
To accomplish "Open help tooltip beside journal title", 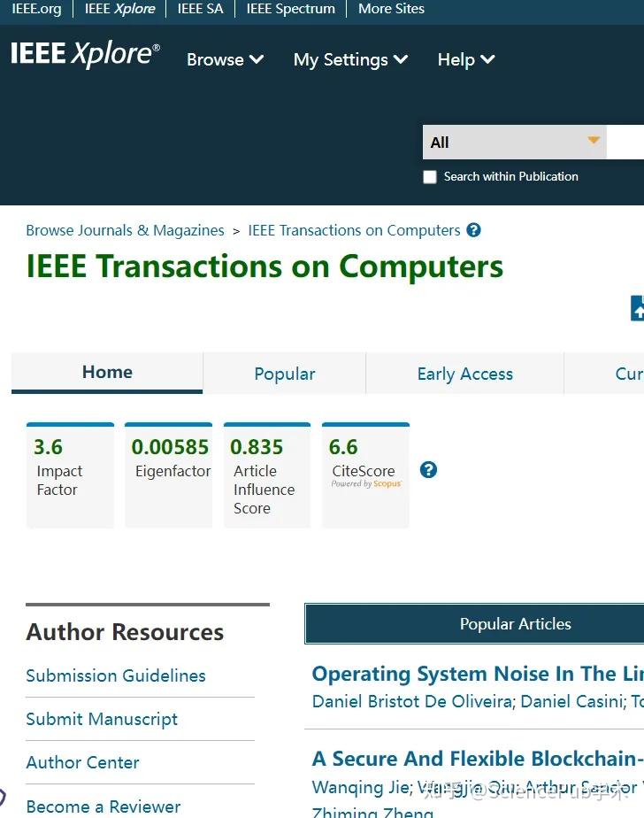I will (x=473, y=230).
